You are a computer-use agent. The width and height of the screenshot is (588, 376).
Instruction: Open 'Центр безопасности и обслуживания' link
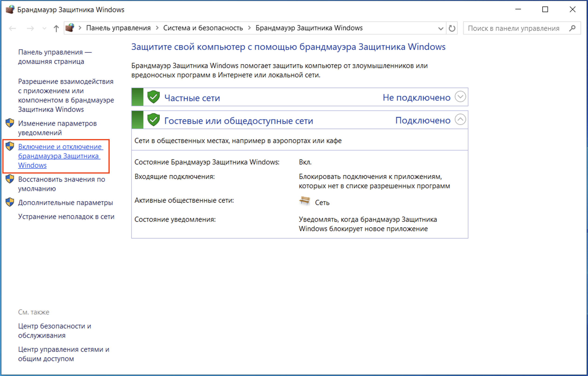pyautogui.click(x=54, y=331)
